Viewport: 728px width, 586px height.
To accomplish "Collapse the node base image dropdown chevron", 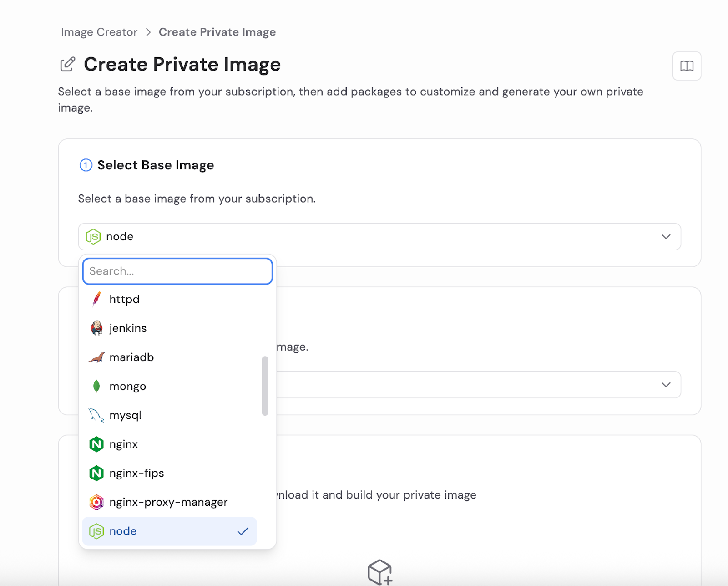I will 666,236.
